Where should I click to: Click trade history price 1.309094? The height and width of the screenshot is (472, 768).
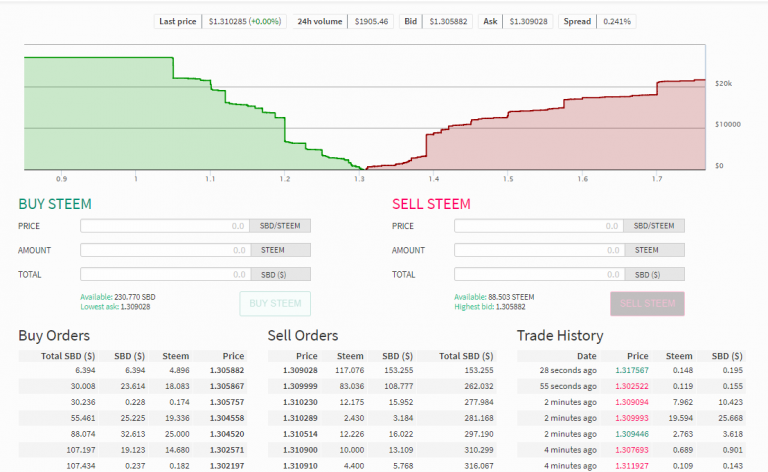click(x=632, y=402)
